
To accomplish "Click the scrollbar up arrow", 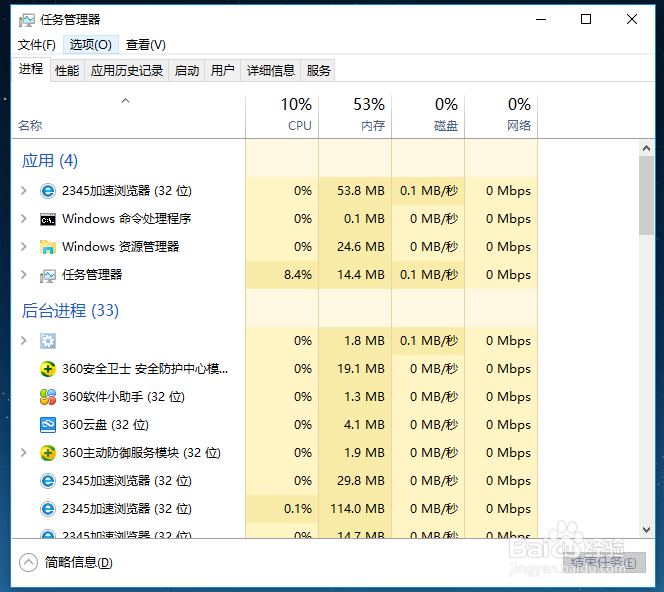I will point(646,148).
